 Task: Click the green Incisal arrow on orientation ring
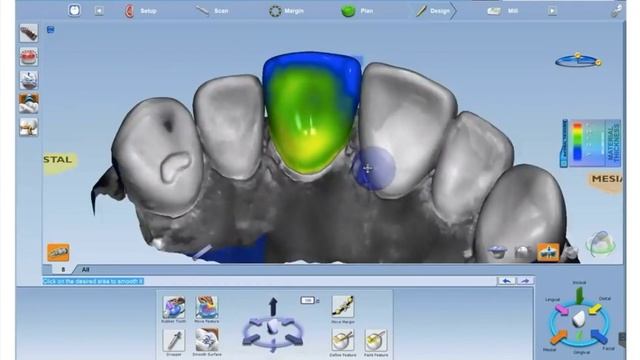579,295
